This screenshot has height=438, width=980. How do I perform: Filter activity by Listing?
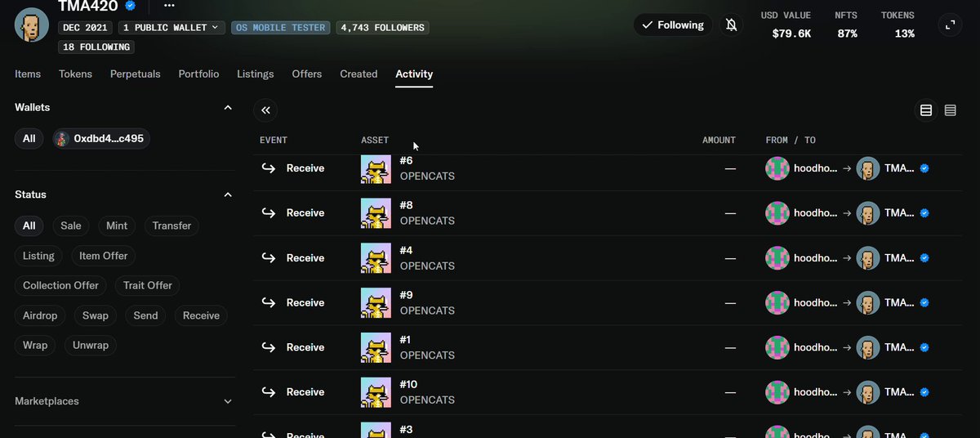tap(38, 256)
